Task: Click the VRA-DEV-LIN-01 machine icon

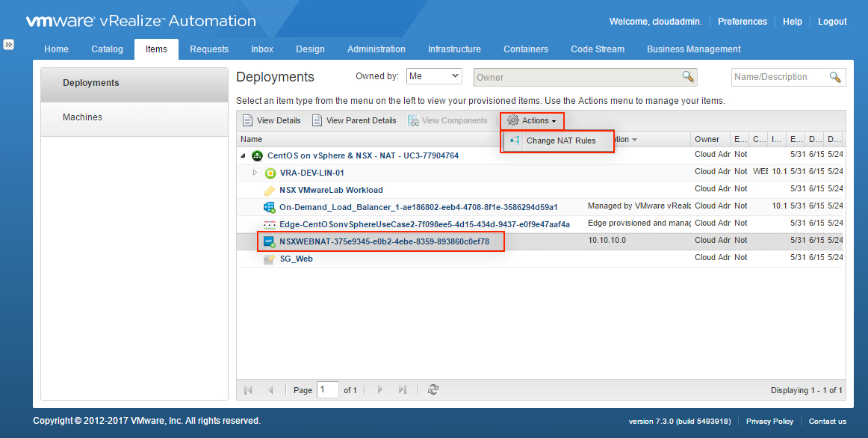Action: click(270, 173)
